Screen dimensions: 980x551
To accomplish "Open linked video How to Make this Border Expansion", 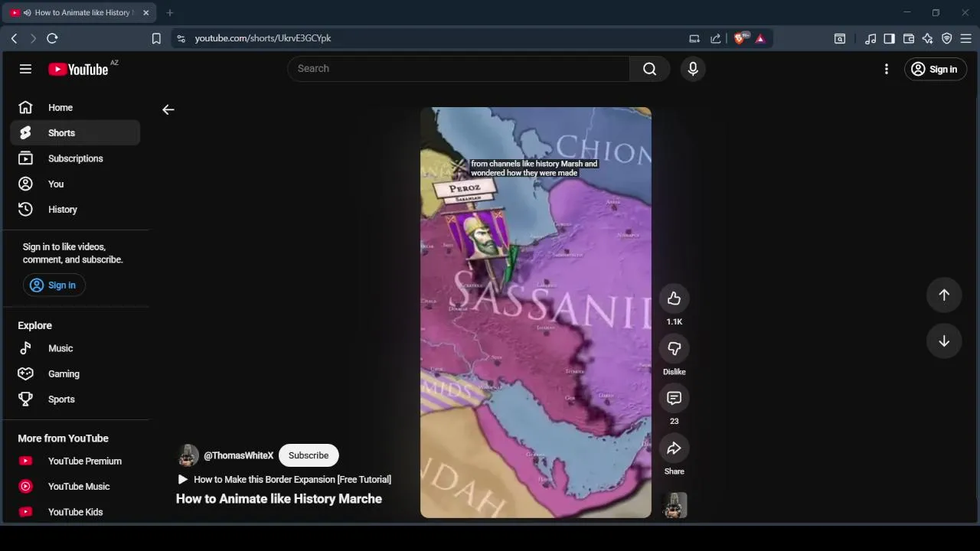I will click(285, 480).
